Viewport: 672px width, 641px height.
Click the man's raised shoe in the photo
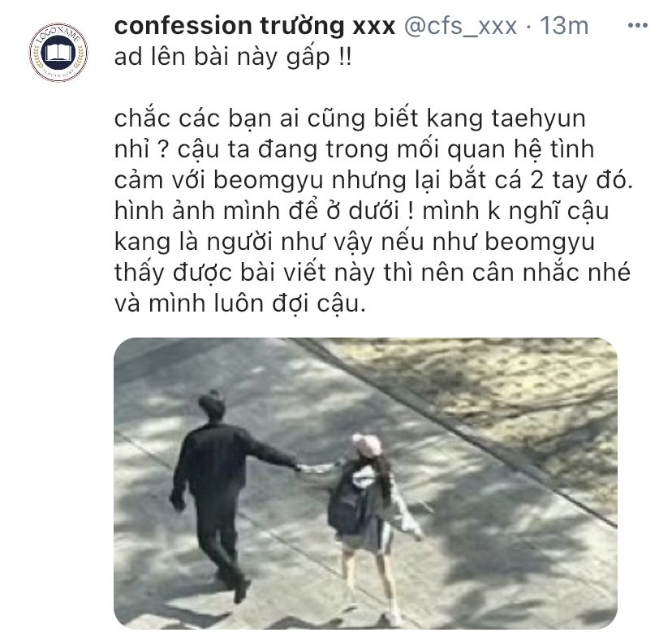coord(241,591)
